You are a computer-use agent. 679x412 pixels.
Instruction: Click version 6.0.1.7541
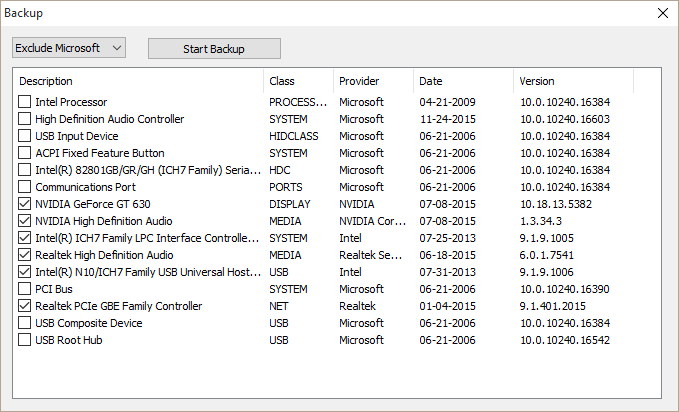[546, 255]
